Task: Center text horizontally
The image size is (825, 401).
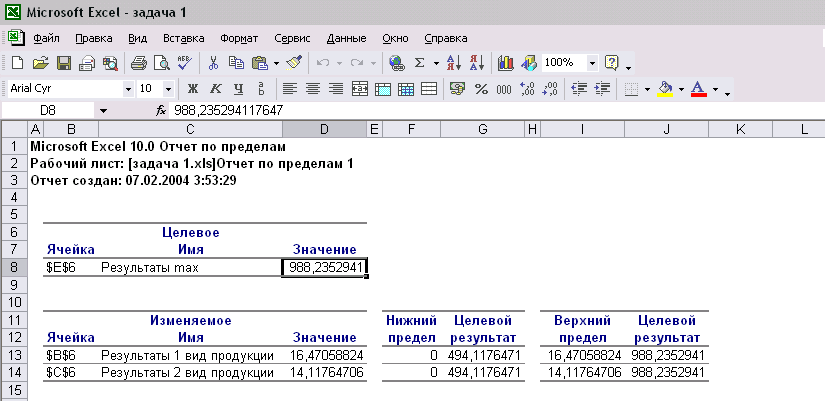Action: (313, 89)
